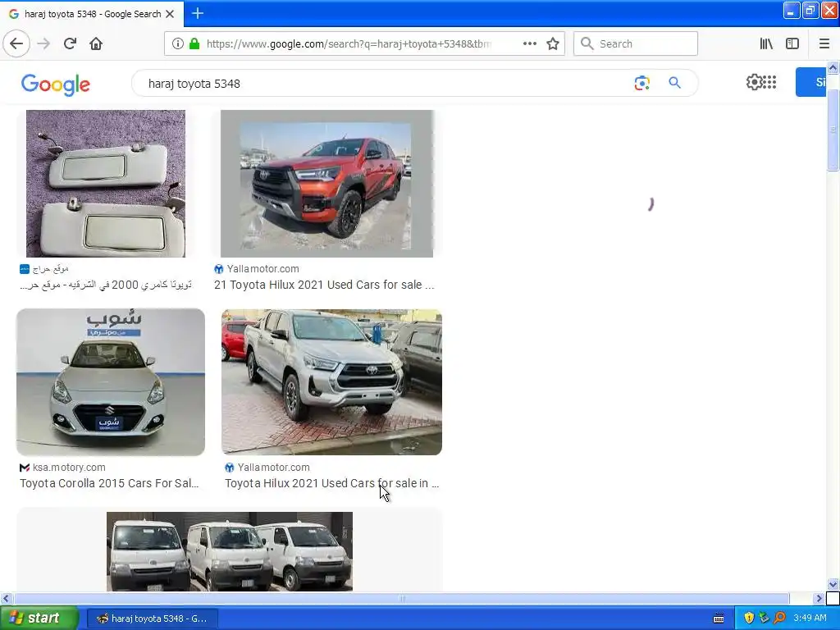
Task: Toggle the sidebar view icon
Action: (792, 44)
